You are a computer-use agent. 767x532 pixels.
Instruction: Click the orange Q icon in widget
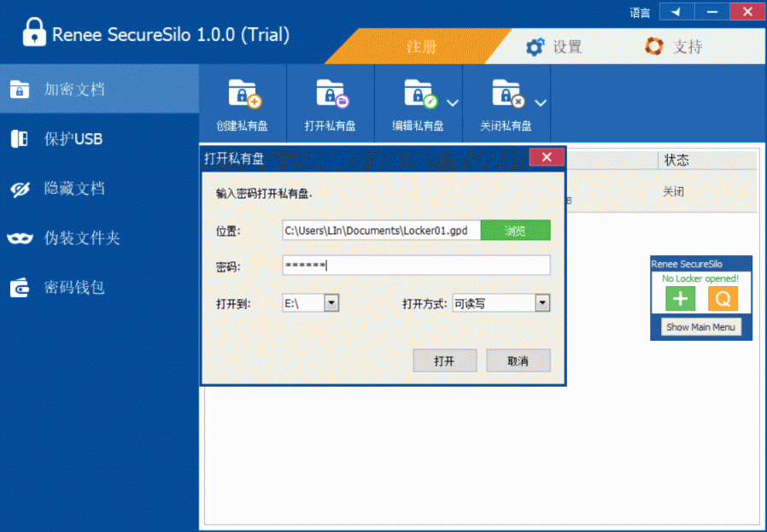pyautogui.click(x=723, y=298)
